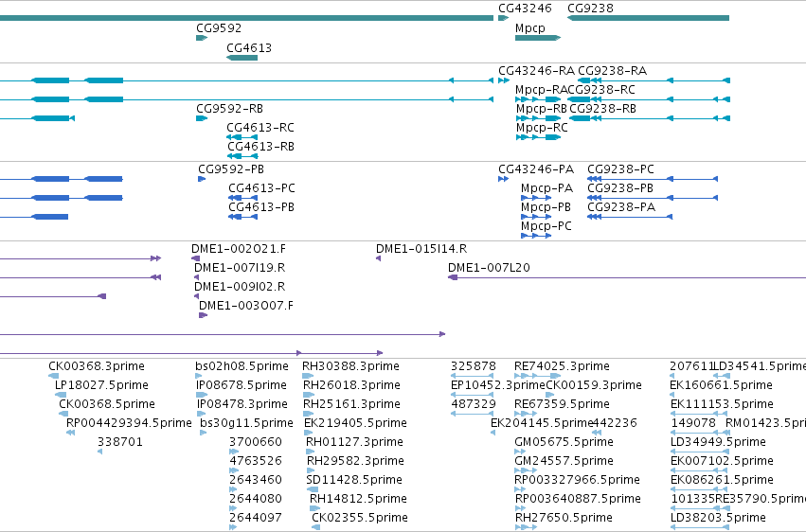Click the 2643460 feature label
The width and height of the screenshot is (806, 532).
coord(256,480)
